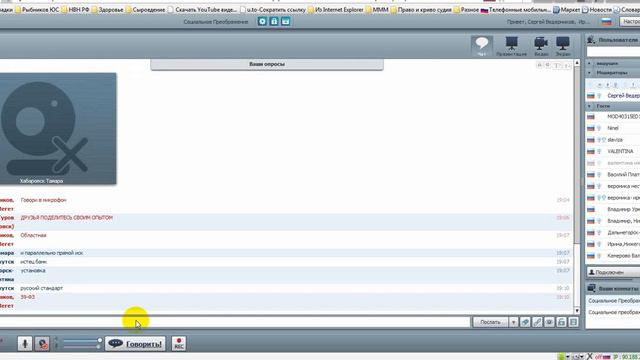The image size is (640, 360).
Task: Select user Василий Плат… in guests list
Action: (x=613, y=174)
